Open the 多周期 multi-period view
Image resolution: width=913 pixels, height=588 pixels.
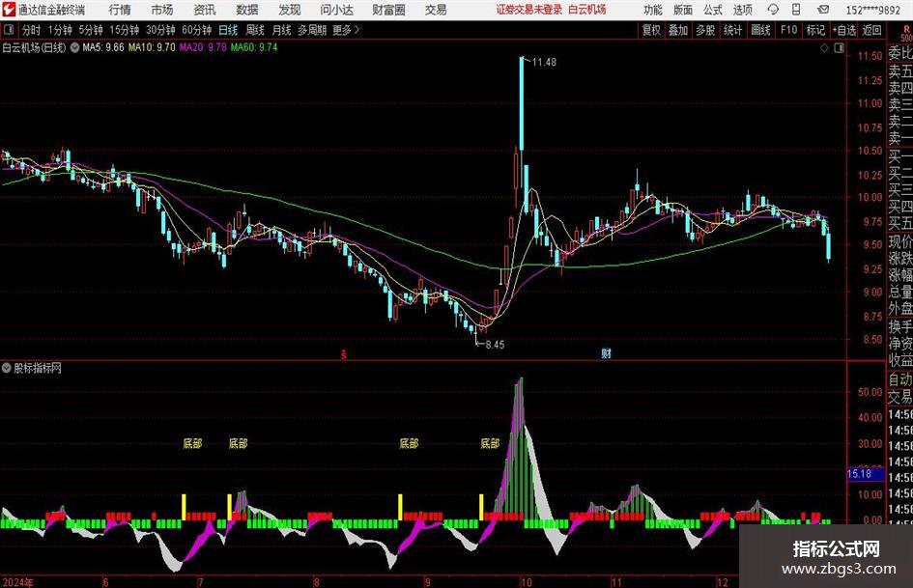(x=312, y=30)
